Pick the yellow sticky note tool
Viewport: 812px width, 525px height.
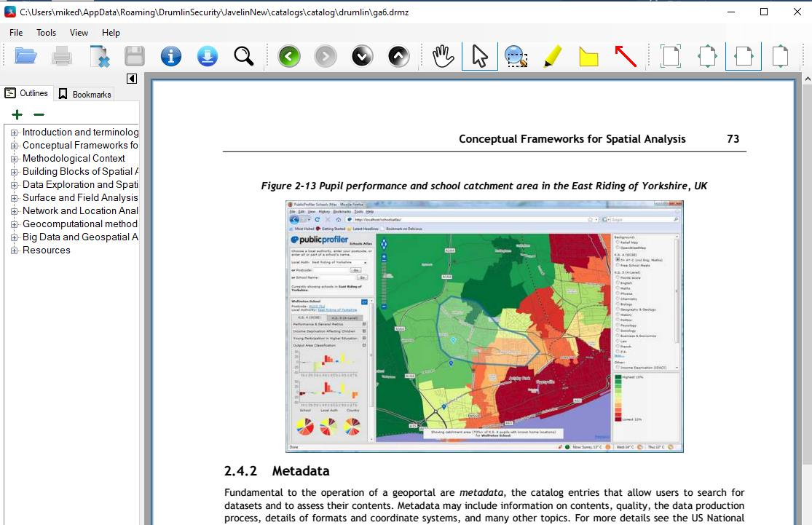click(589, 57)
